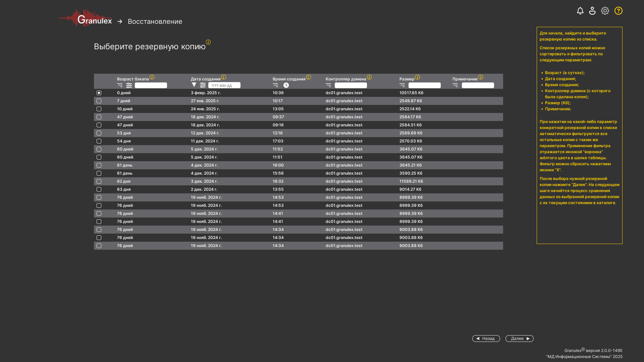Show info next to 'Выберите резервную копию' heading
This screenshot has width=644, height=362.
coord(208,42)
